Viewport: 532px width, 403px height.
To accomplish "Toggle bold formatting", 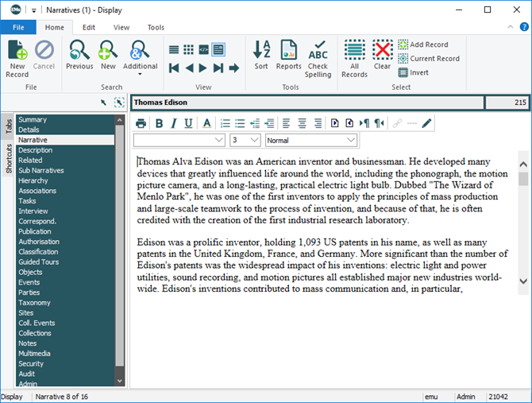I will click(159, 123).
